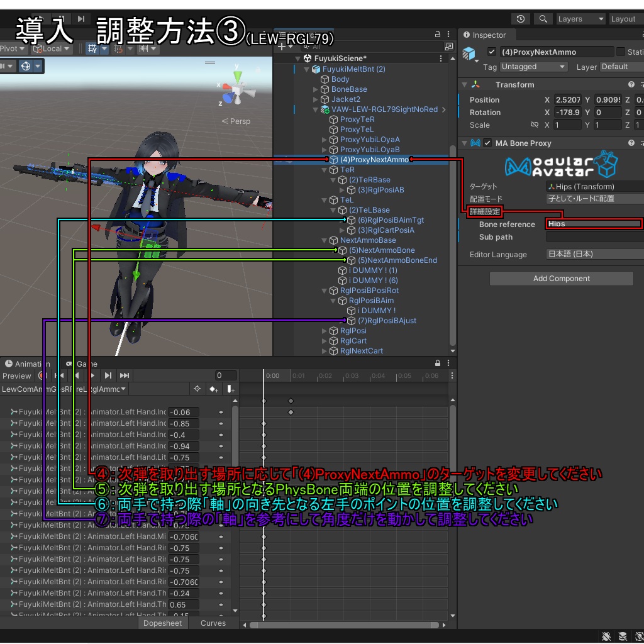Toggle the Persp projection label
The height and width of the screenshot is (644, 644).
[x=236, y=121]
